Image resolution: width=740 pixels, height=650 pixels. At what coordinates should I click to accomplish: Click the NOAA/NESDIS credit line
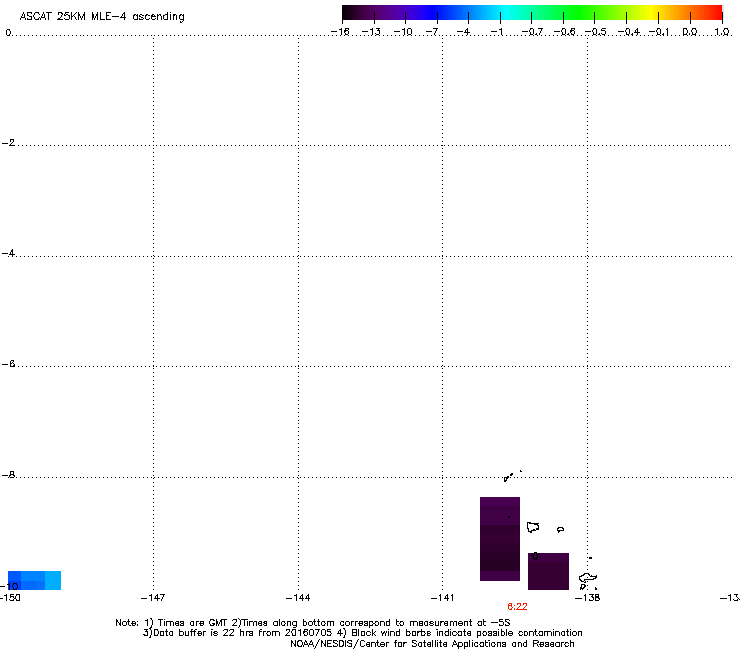coord(432,644)
